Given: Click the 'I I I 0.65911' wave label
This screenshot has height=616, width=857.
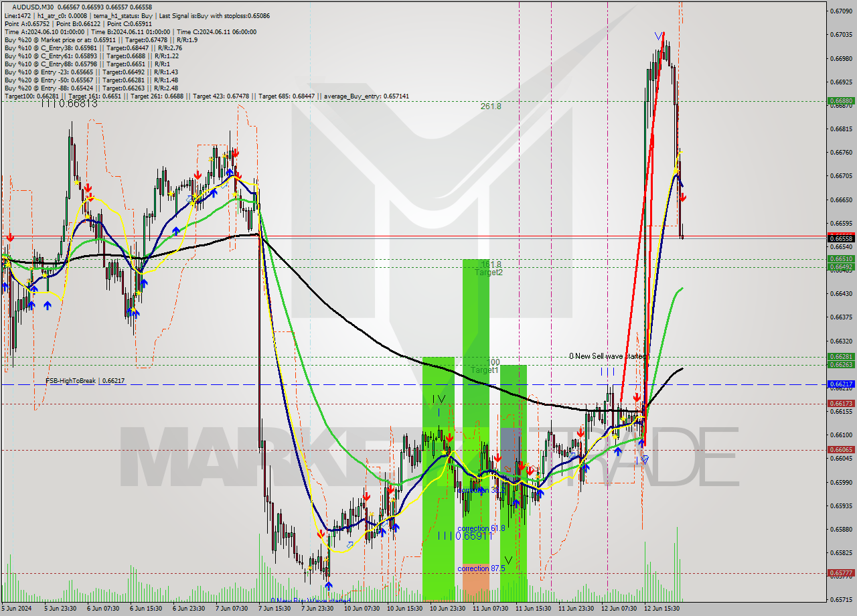Looking at the screenshot, I should (x=465, y=536).
